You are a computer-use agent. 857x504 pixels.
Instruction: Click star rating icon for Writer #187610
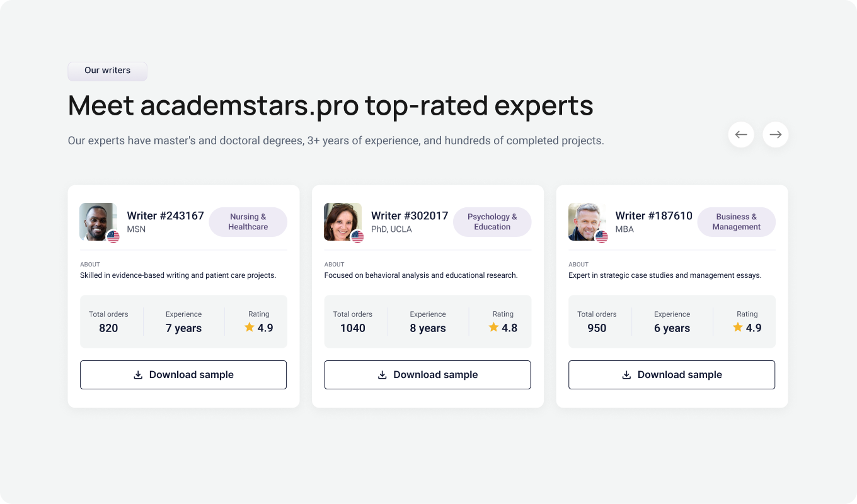pos(738,327)
